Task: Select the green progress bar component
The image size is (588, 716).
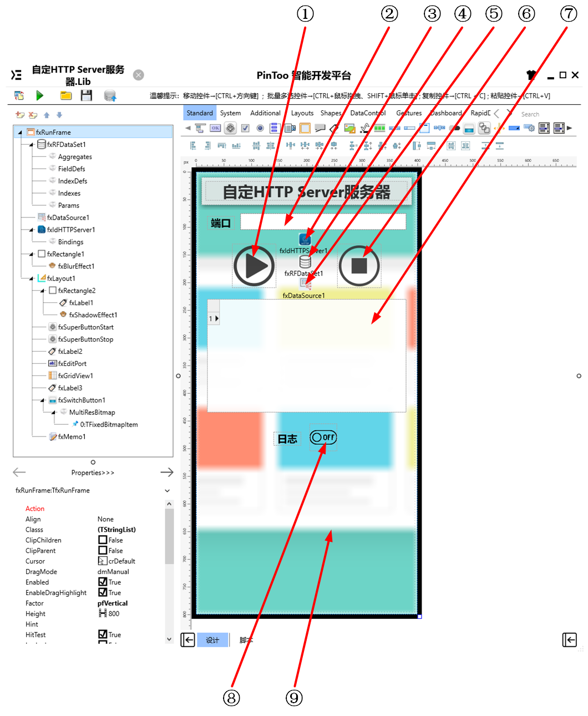Action: [x=379, y=128]
